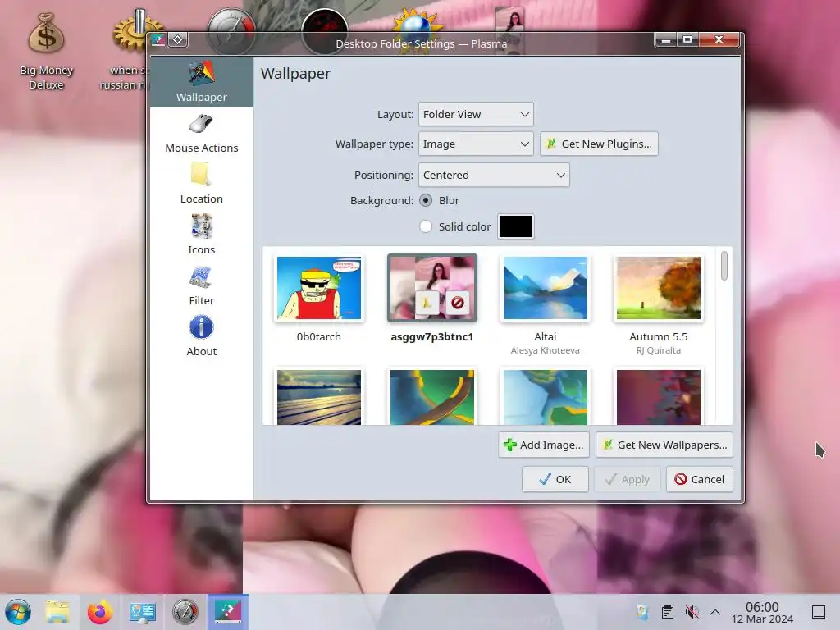Show the About page
The height and width of the screenshot is (630, 840).
(202, 337)
